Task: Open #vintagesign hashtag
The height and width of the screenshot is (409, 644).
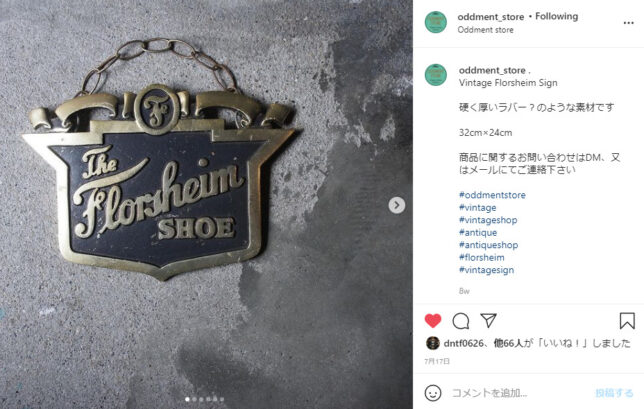Action: [x=486, y=270]
